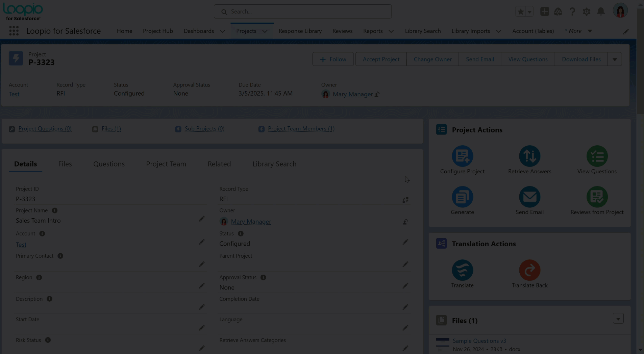Click the Follow button

coord(333,59)
